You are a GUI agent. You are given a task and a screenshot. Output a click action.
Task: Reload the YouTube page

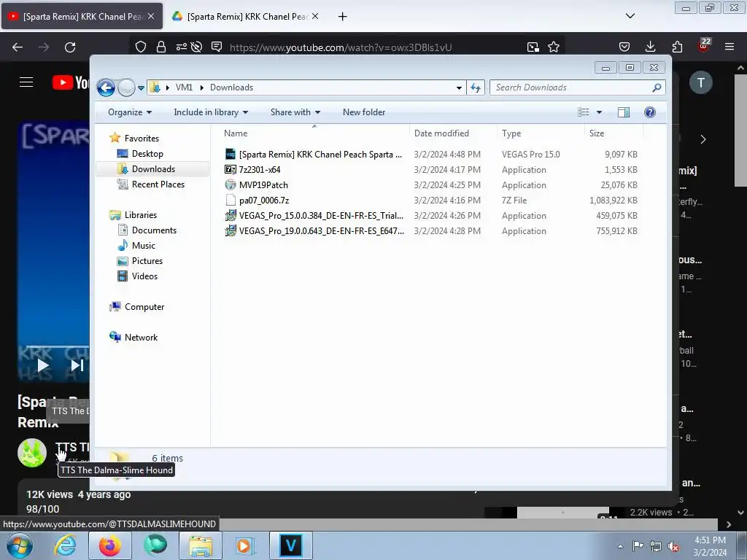click(x=70, y=47)
